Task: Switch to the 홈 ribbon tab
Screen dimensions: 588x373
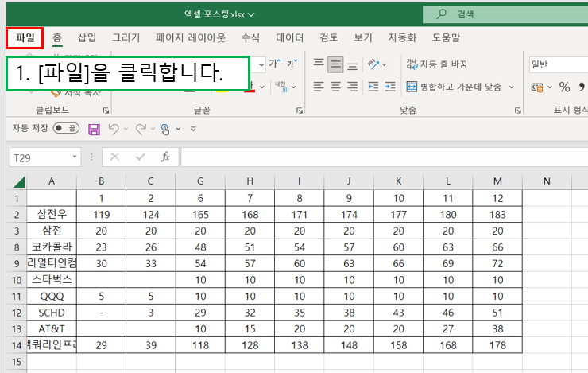Action: pos(57,38)
